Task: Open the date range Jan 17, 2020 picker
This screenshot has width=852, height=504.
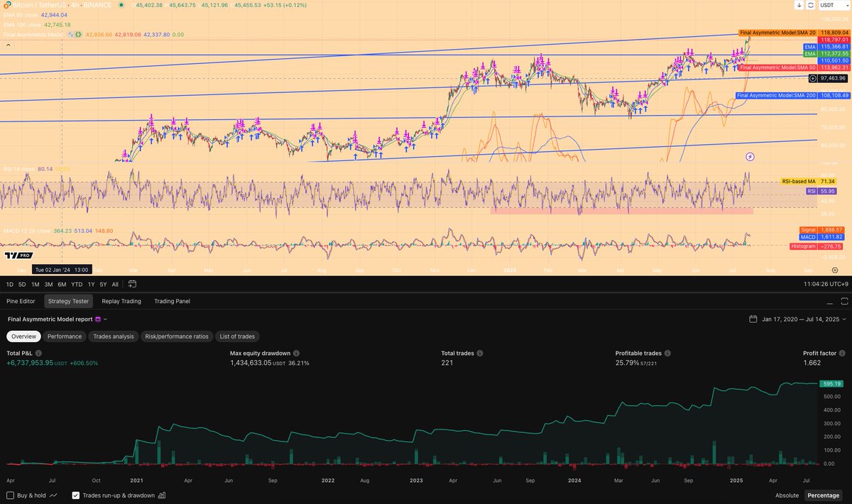Action: (x=797, y=319)
